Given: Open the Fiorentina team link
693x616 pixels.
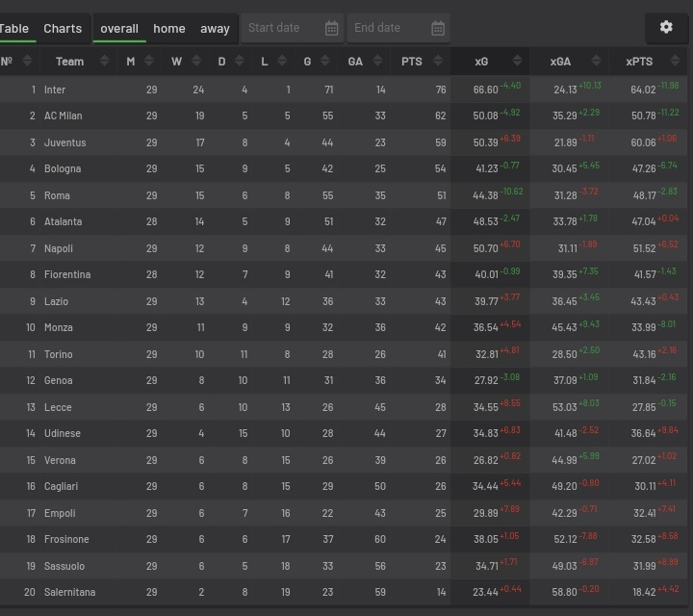Looking at the screenshot, I should (67, 274).
